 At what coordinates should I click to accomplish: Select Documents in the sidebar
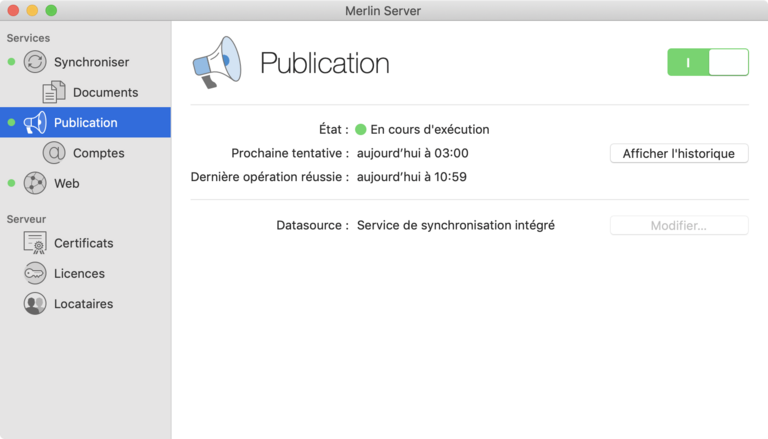(105, 93)
